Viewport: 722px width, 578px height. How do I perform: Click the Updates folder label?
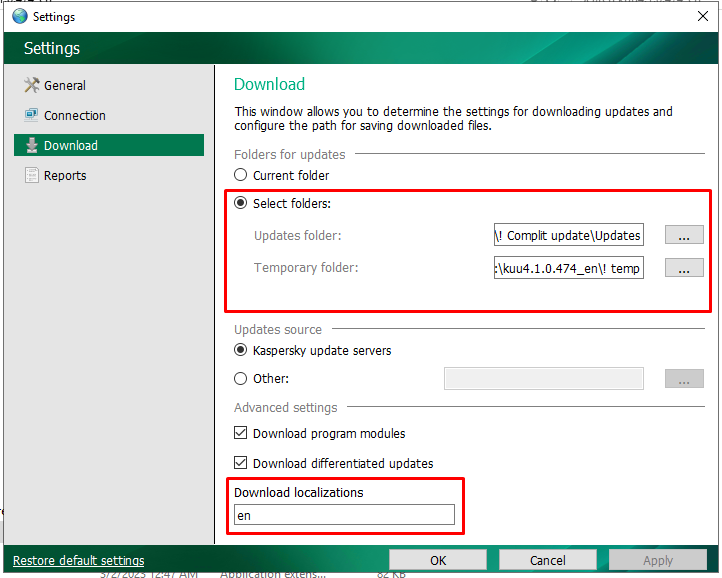(297, 235)
